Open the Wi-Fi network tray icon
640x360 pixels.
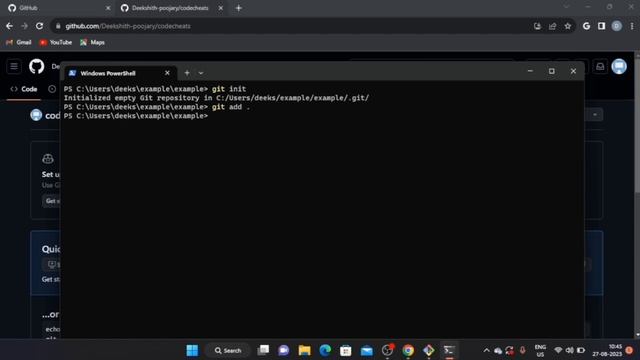[558, 350]
